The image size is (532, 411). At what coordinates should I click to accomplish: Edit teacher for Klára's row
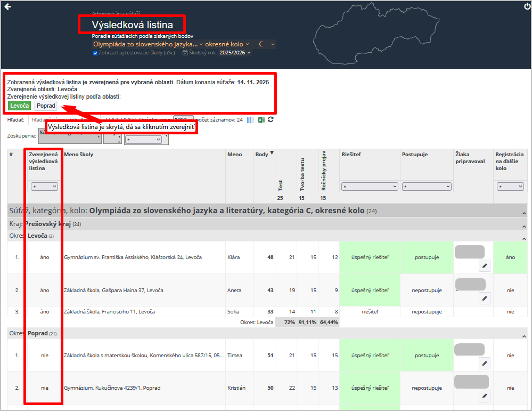pos(484,265)
